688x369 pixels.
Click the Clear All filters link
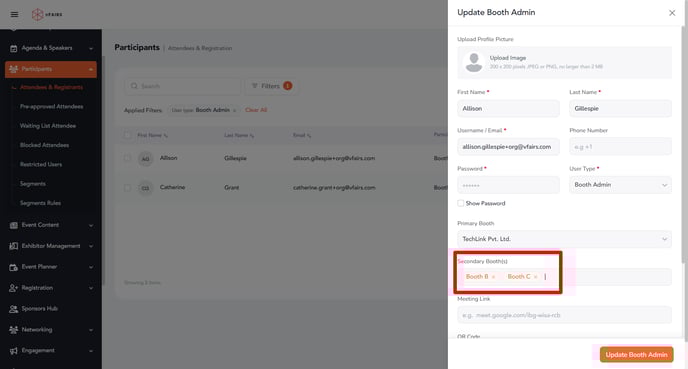[256, 110]
